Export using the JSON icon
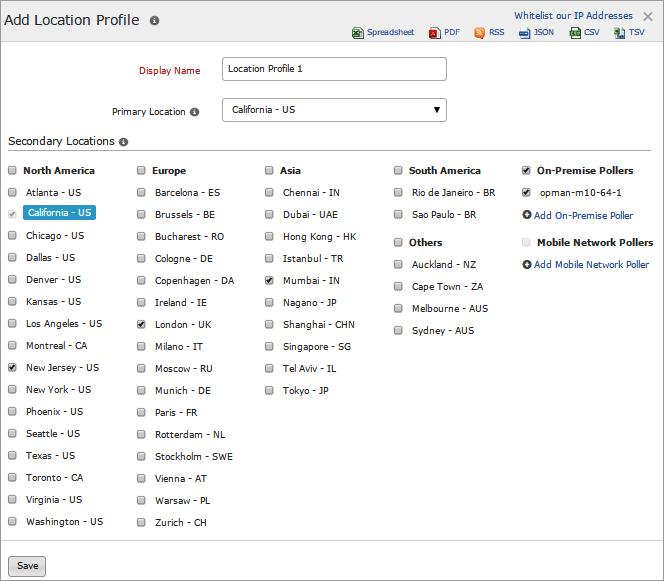The height and width of the screenshot is (581, 664). pyautogui.click(x=525, y=33)
